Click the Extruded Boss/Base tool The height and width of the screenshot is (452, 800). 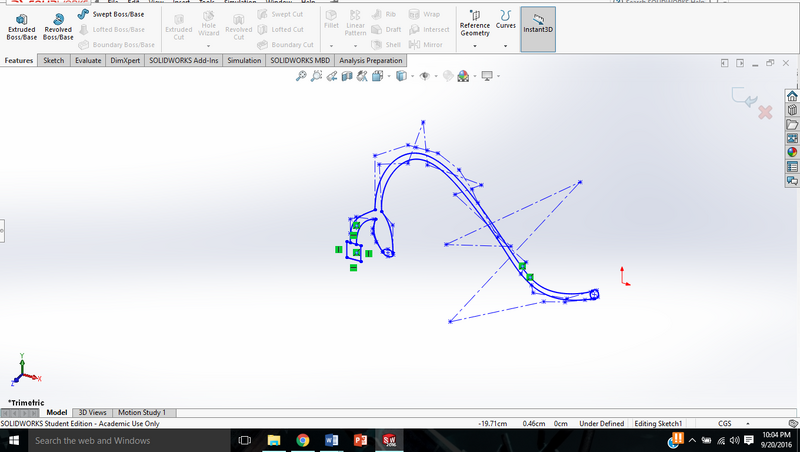point(21,29)
